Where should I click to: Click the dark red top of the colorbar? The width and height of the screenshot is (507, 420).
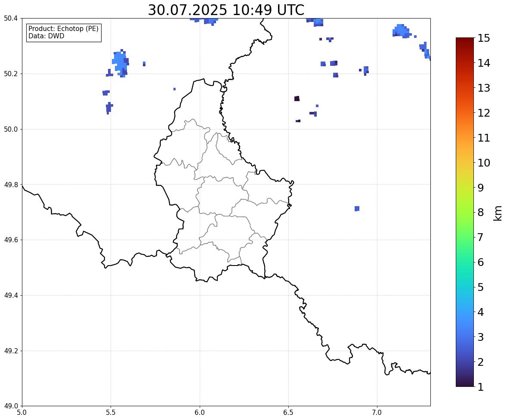[x=465, y=40]
